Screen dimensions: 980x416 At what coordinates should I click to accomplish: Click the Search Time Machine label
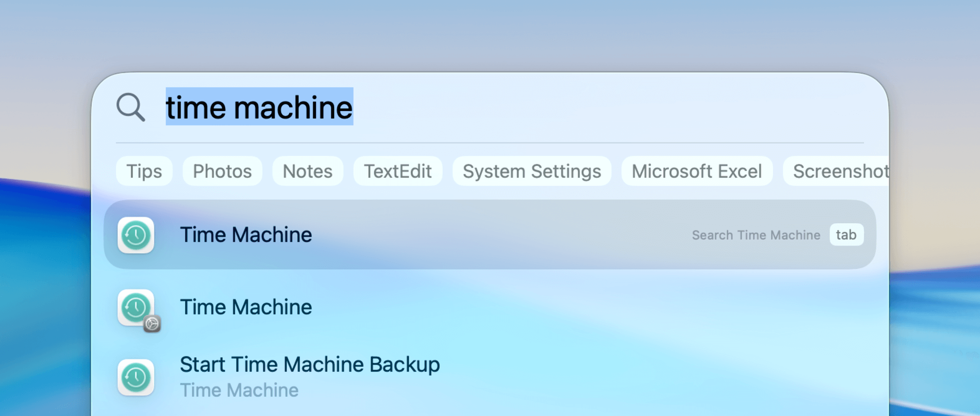(755, 235)
